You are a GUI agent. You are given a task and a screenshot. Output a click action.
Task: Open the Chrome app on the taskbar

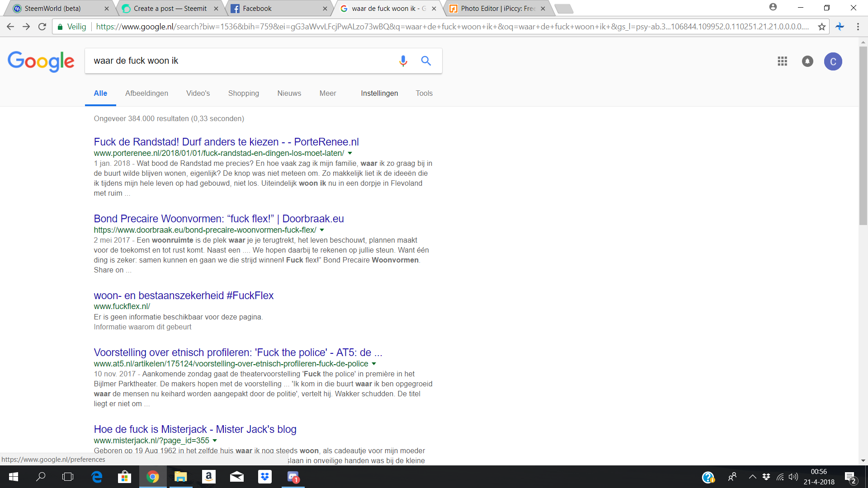click(x=153, y=477)
